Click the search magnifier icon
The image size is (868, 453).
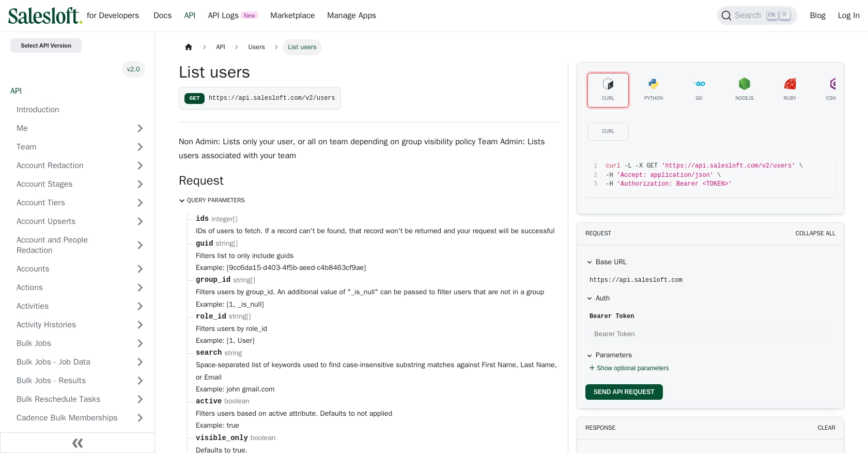(x=726, y=16)
